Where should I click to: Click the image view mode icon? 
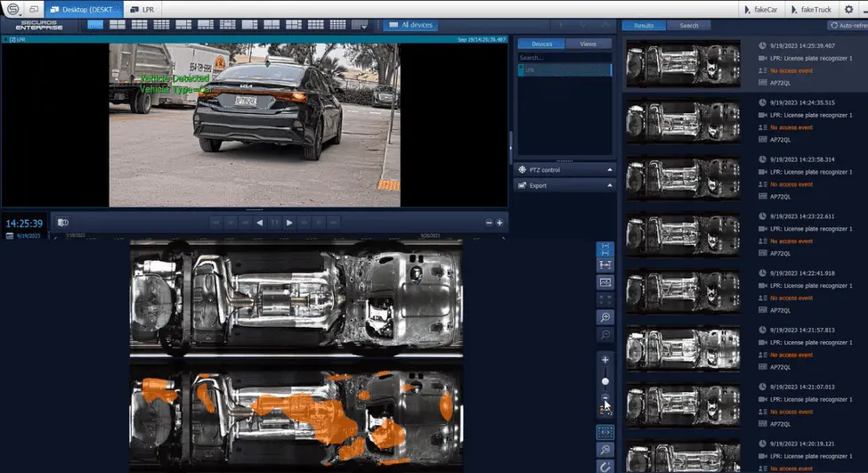click(x=605, y=282)
